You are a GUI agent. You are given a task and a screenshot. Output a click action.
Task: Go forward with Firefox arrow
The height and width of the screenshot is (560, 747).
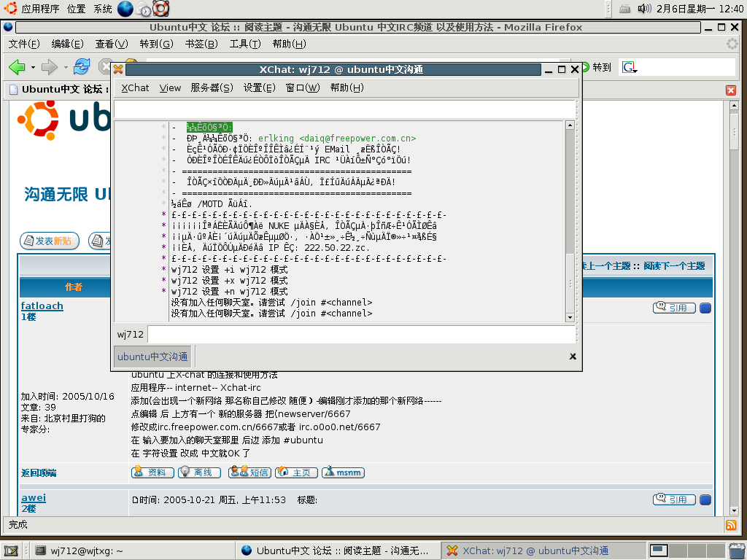click(49, 67)
